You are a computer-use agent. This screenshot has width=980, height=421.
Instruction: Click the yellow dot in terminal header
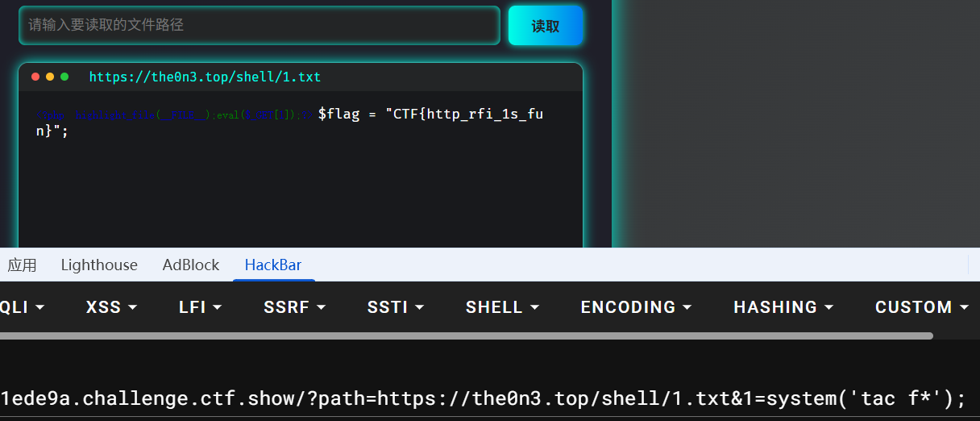[x=50, y=77]
